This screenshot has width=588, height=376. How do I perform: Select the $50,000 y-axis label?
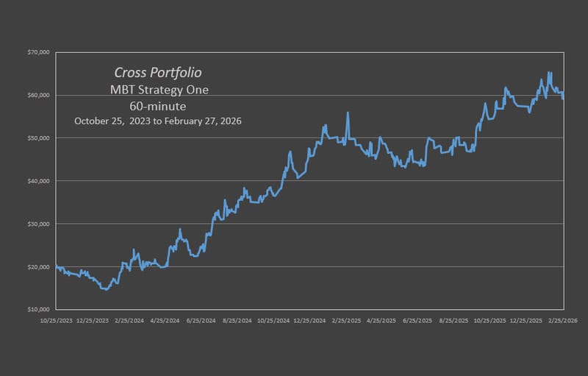tap(37, 138)
